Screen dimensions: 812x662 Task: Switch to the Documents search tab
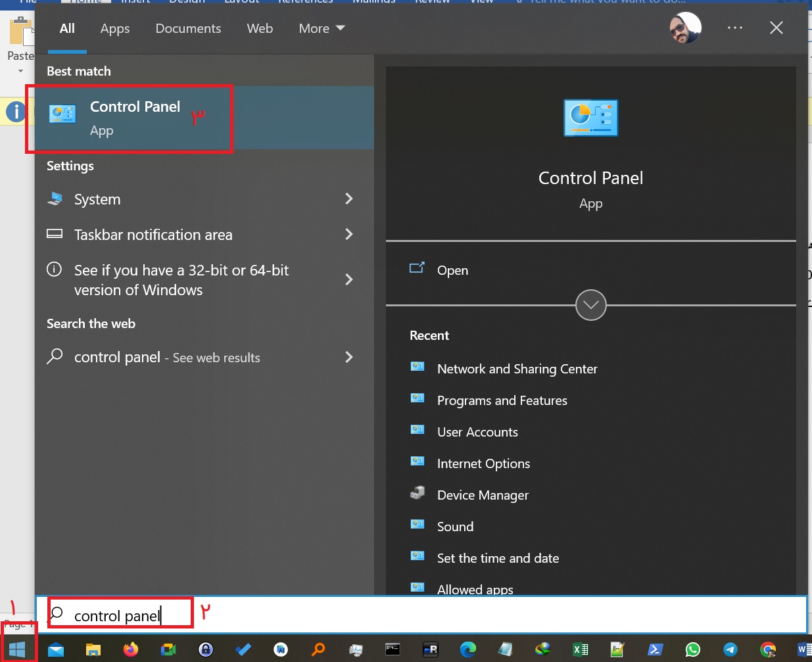188,28
